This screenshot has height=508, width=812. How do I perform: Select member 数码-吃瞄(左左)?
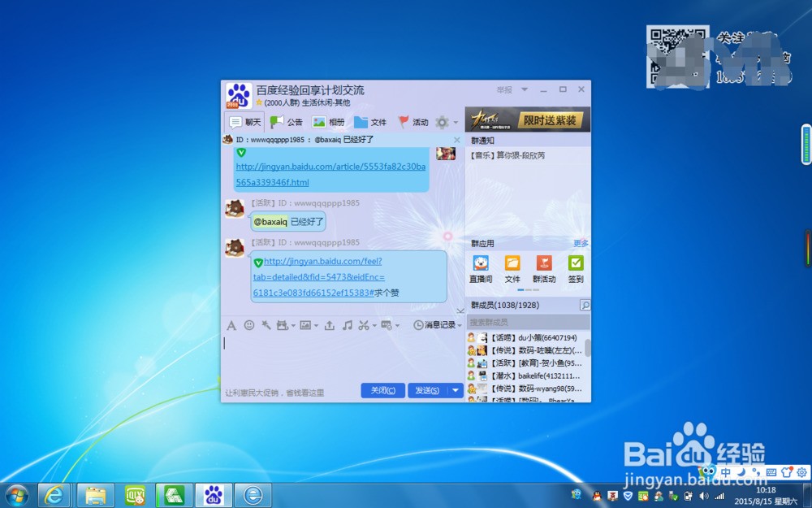click(525, 350)
